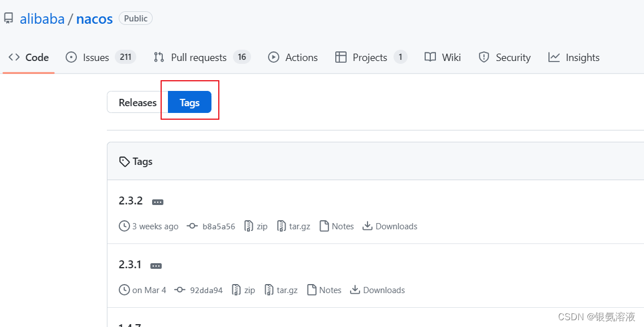
Task: Click the Security shield icon
Action: (x=484, y=57)
